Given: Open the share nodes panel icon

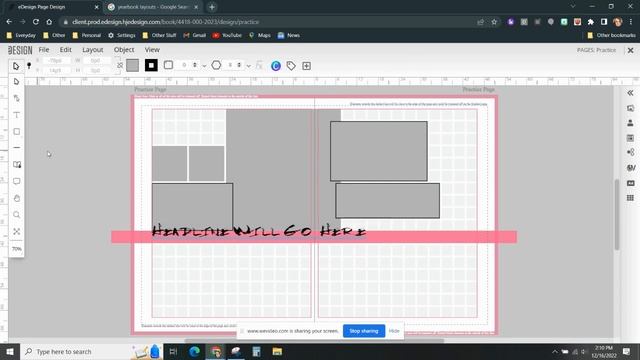Looking at the screenshot, I should click(630, 152).
